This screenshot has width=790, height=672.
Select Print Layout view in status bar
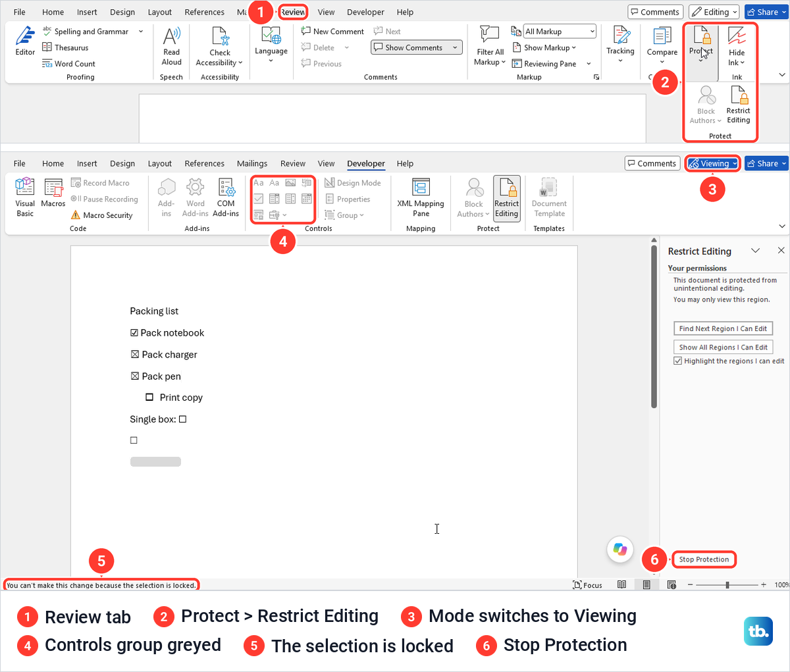(x=646, y=584)
